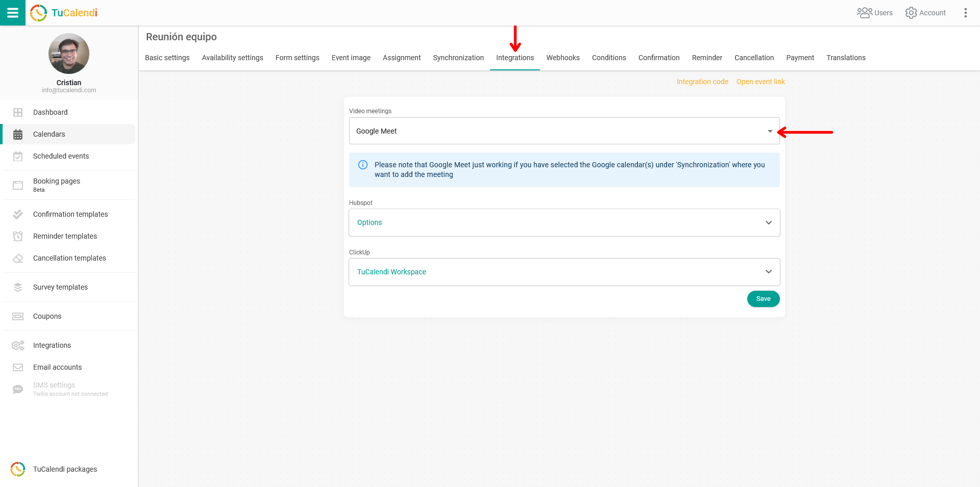Open Account settings via the gear icon
The width and height of the screenshot is (980, 487).
(x=925, y=13)
